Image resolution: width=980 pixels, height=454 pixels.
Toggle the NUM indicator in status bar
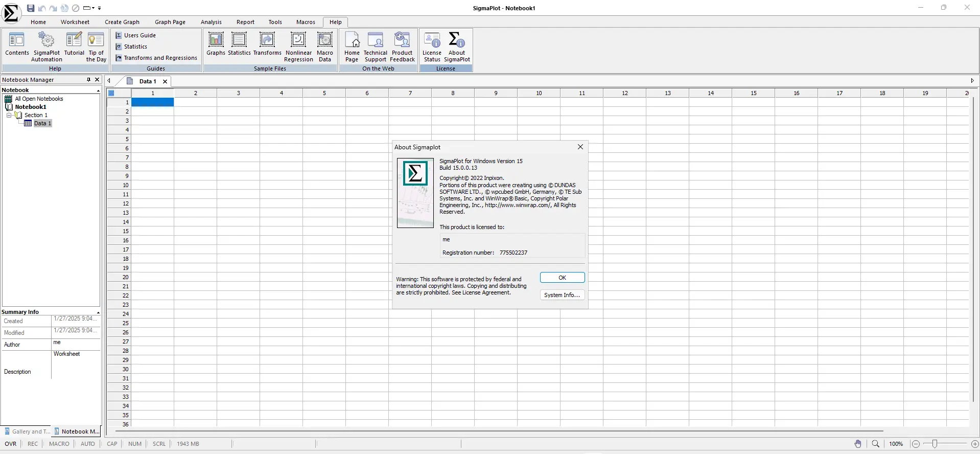[135, 444]
